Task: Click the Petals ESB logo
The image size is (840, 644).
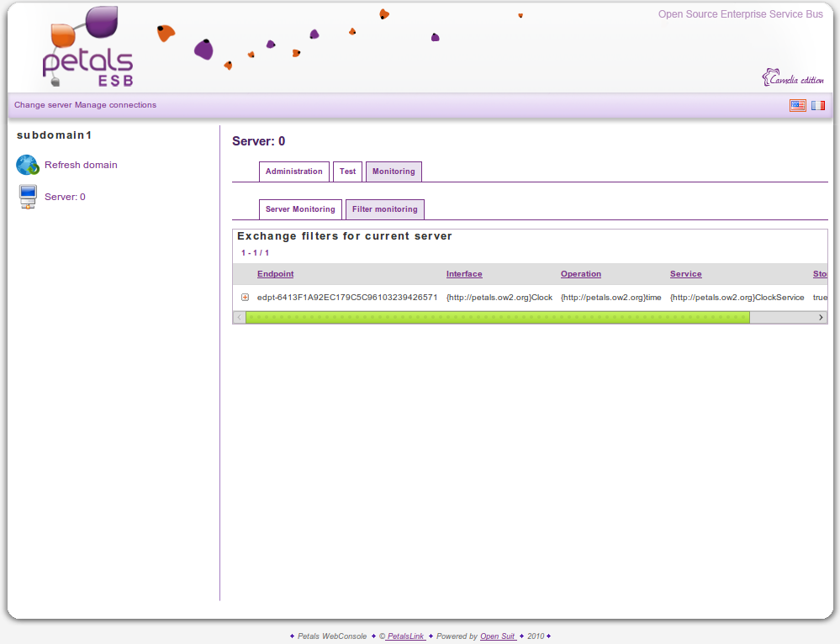Action: [x=87, y=49]
